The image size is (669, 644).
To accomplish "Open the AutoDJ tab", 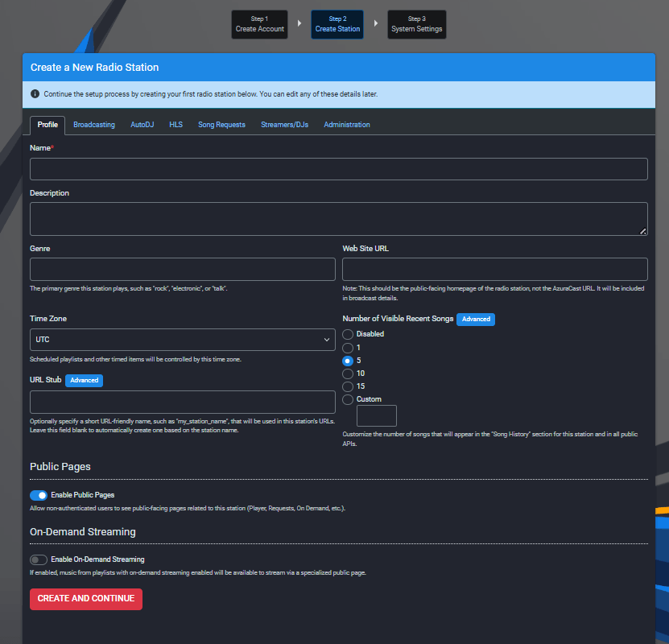I will tap(142, 125).
